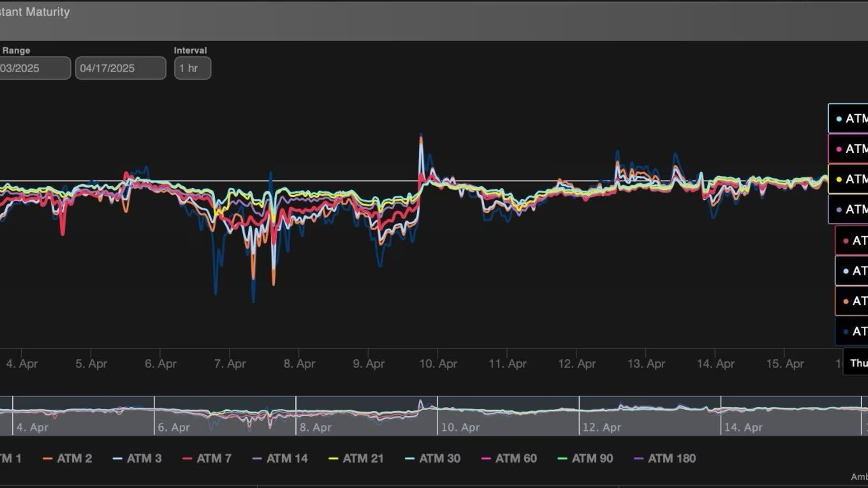Viewport: 868px width, 488px height.
Task: Click the 10. Apr label in navigator
Action: point(460,427)
